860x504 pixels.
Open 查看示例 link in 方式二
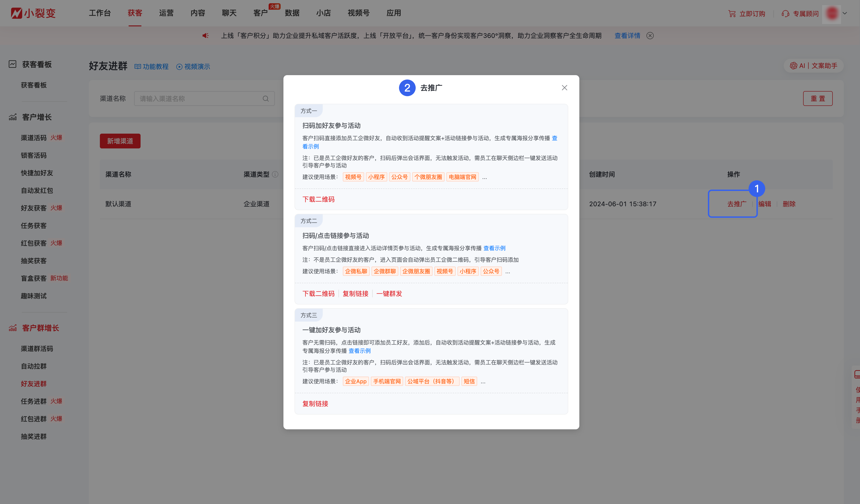494,248
